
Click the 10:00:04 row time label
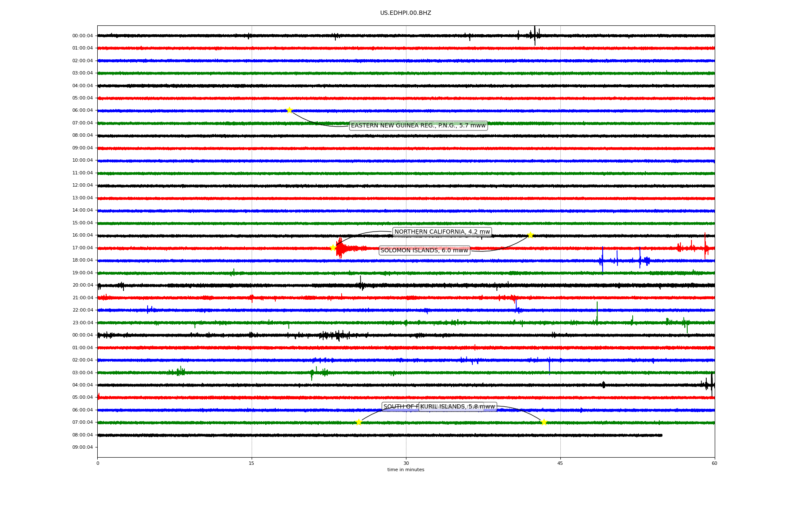[x=82, y=160]
